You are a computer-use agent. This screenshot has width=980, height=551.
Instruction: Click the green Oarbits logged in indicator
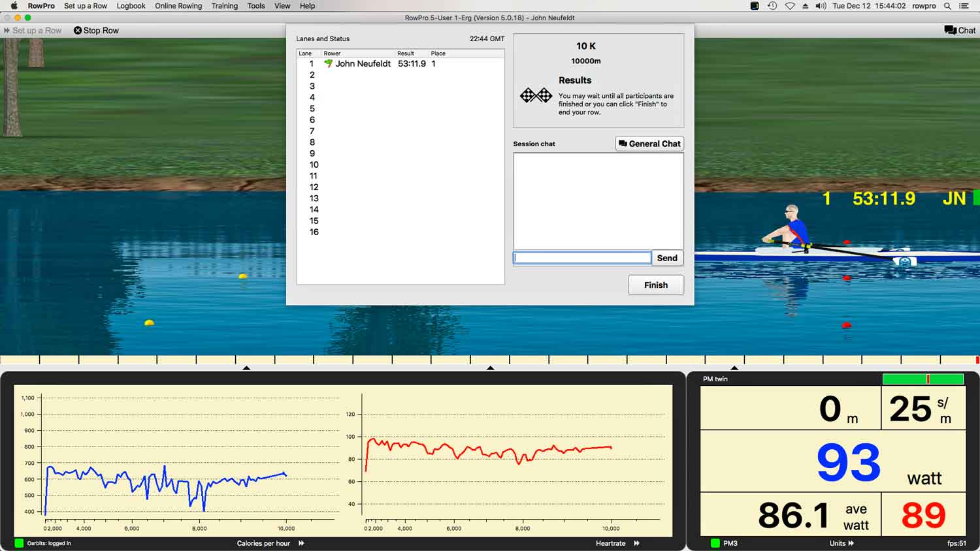19,543
